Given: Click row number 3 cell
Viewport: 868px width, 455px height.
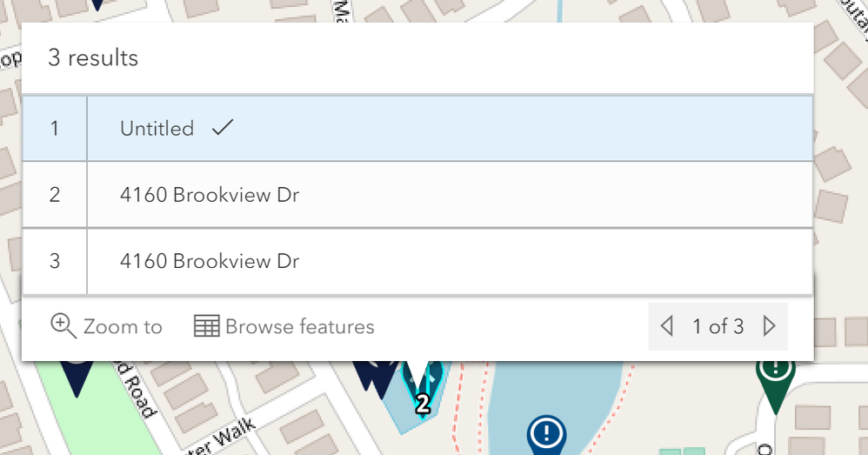Looking at the screenshot, I should 55,261.
